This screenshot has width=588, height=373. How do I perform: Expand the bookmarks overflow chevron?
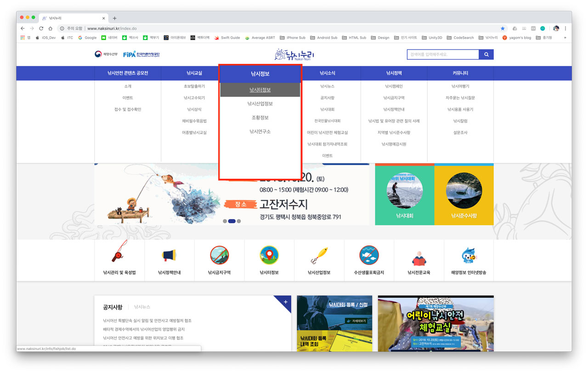(565, 38)
